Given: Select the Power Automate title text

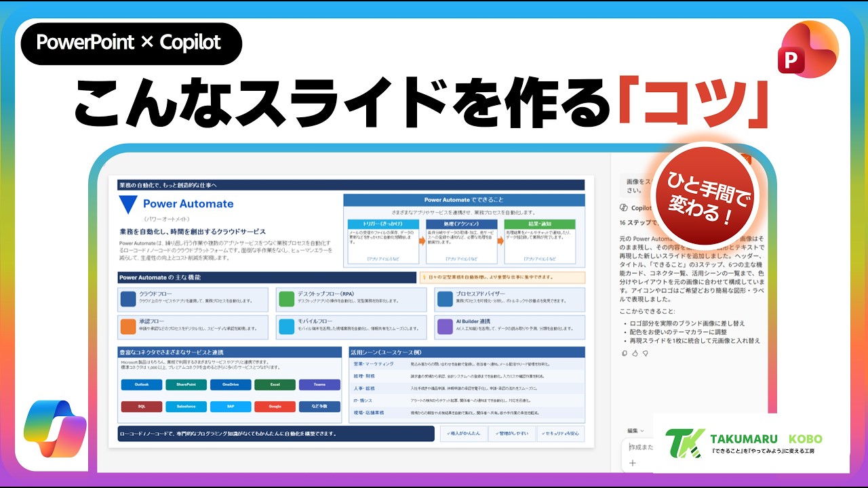Looking at the screenshot, I should pos(188,204).
